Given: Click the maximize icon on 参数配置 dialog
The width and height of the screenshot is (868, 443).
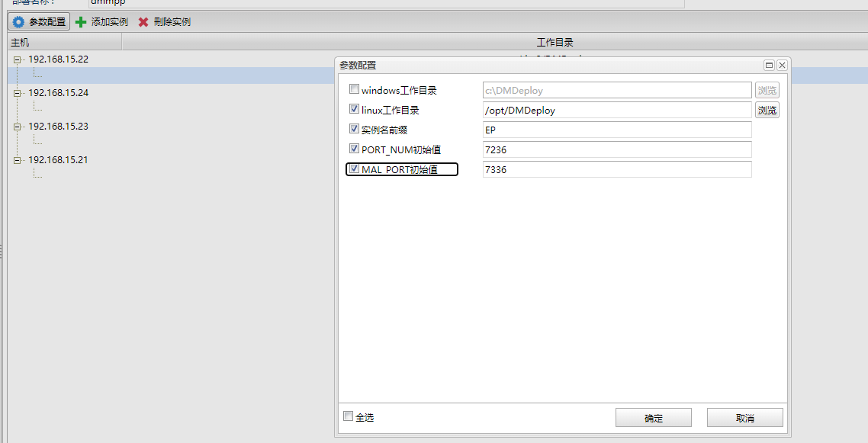Looking at the screenshot, I should click(768, 65).
